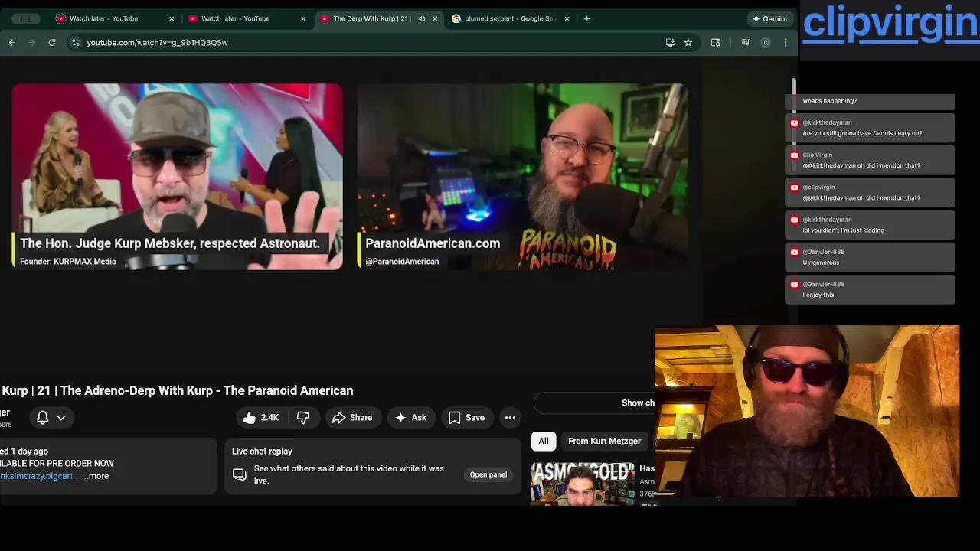Viewport: 980px width, 551px height.
Task: Like the video with 2.4K likes
Action: [260, 418]
